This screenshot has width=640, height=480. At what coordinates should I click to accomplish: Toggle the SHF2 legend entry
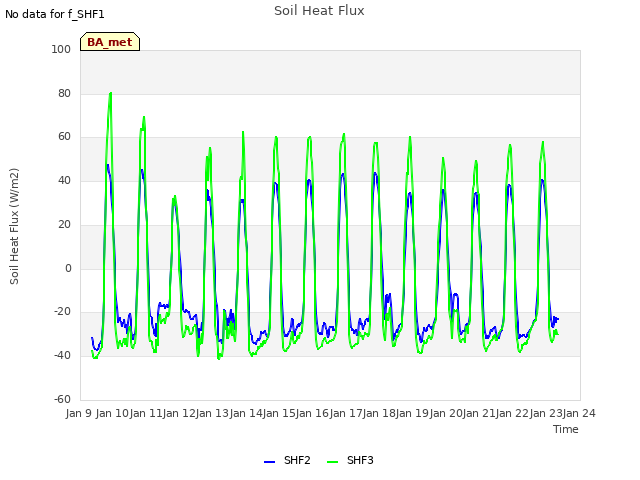pyautogui.click(x=287, y=460)
